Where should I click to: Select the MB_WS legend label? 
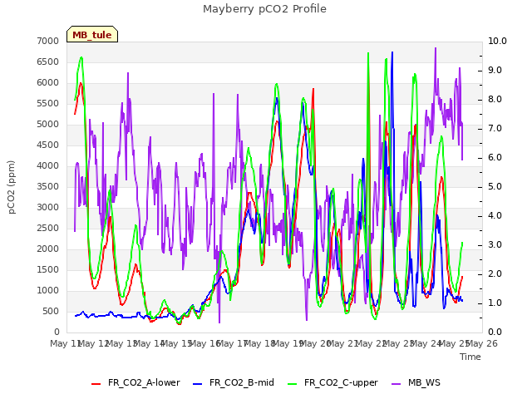click(x=424, y=382)
